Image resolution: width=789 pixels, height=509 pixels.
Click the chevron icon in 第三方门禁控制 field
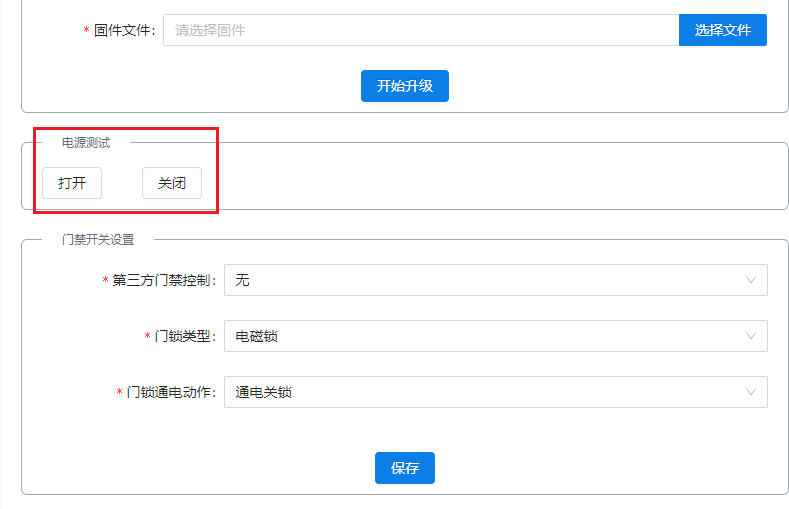pyautogui.click(x=751, y=280)
